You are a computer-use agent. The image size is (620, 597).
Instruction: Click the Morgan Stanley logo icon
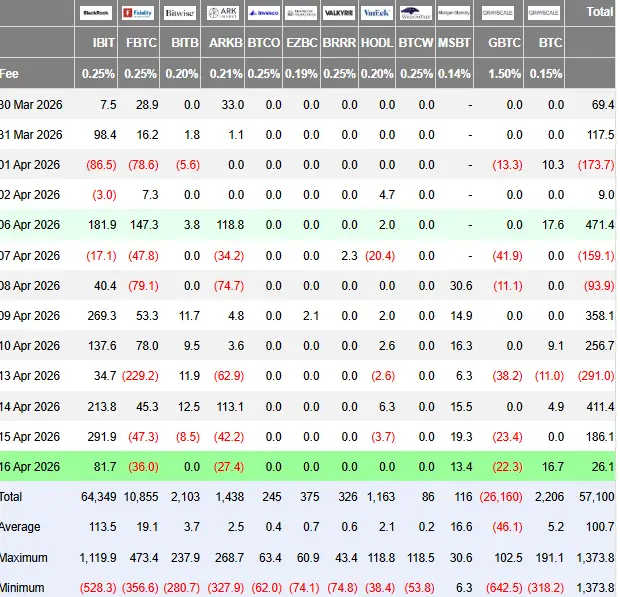(x=454, y=13)
